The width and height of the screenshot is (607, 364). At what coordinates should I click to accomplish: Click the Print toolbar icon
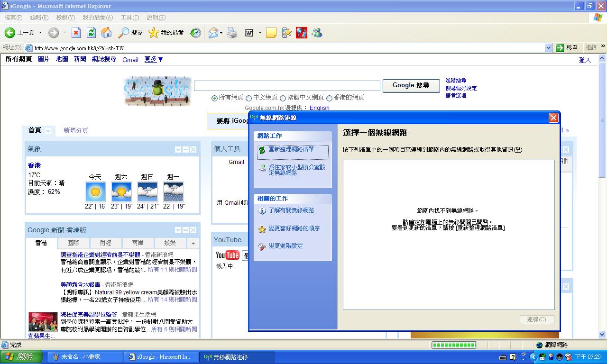click(x=232, y=33)
